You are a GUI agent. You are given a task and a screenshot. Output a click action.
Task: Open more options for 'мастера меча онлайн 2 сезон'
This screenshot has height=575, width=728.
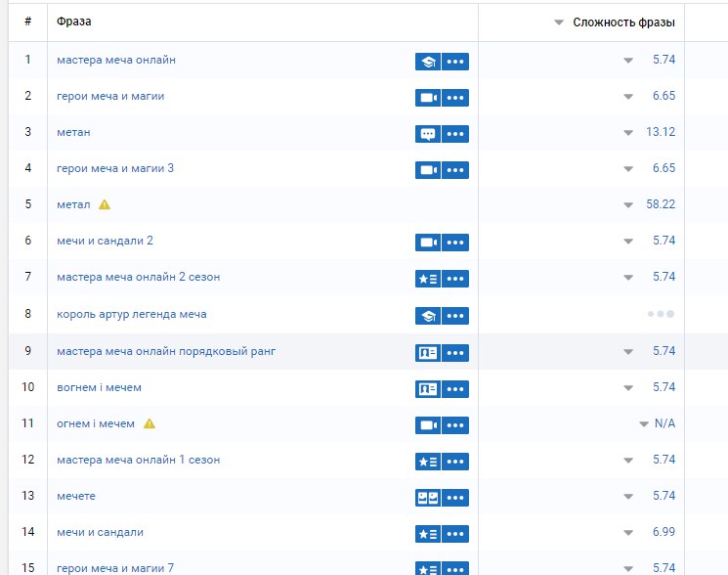455,279
